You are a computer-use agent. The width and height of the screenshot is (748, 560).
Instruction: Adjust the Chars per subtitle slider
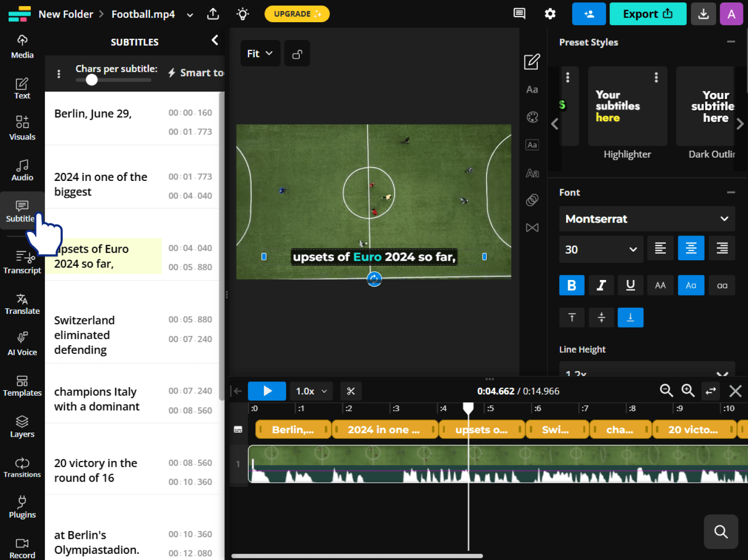pos(91,79)
